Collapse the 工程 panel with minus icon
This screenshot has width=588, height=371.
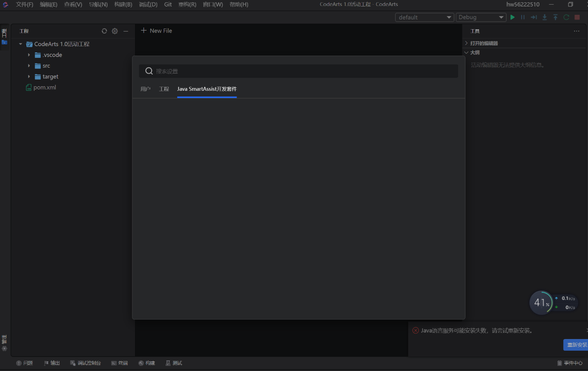coord(126,31)
